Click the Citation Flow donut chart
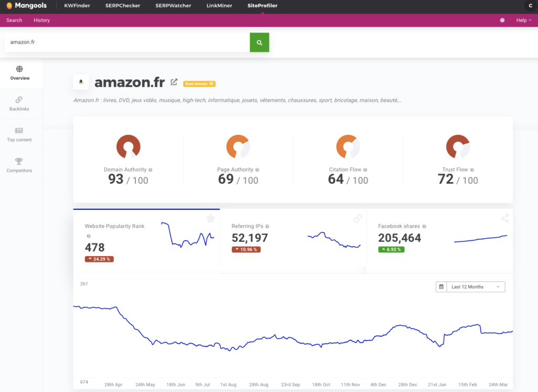 (348, 146)
